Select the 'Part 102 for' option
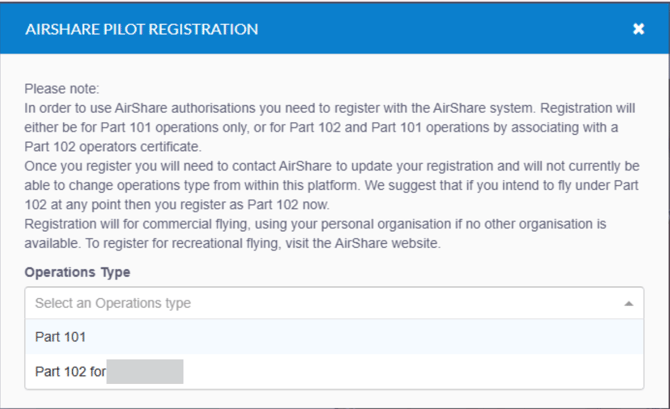670x409 pixels. (x=70, y=372)
